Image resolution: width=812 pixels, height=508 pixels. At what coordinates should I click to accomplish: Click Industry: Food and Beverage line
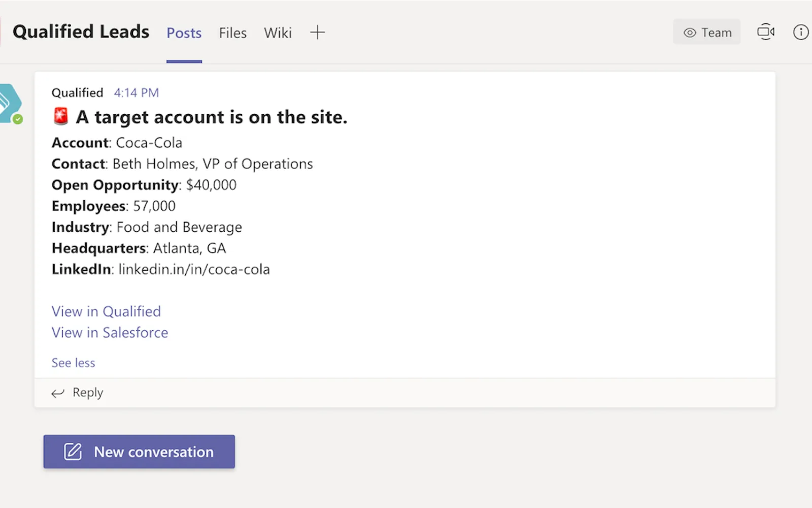pyautogui.click(x=147, y=227)
